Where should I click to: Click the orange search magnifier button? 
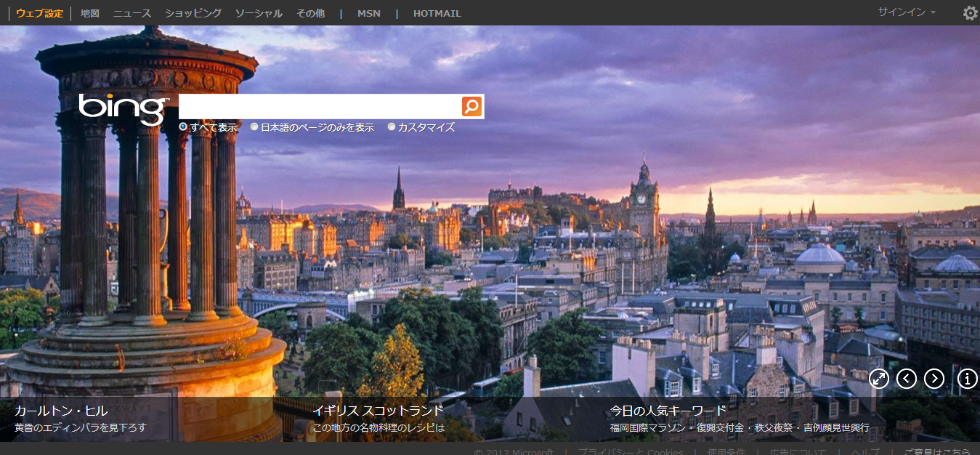471,107
